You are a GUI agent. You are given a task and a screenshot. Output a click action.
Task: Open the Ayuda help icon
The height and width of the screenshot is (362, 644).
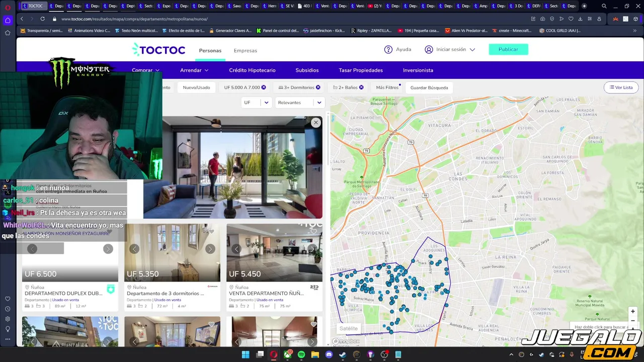point(388,49)
